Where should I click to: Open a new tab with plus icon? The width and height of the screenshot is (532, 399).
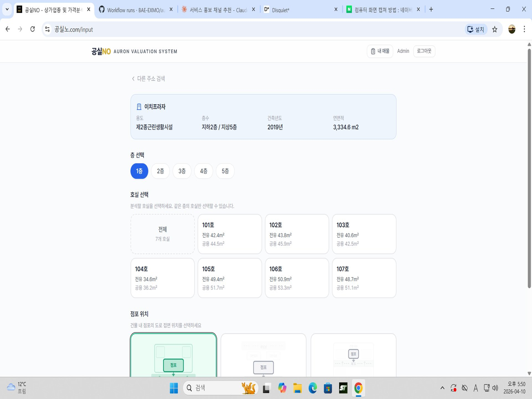431,9
